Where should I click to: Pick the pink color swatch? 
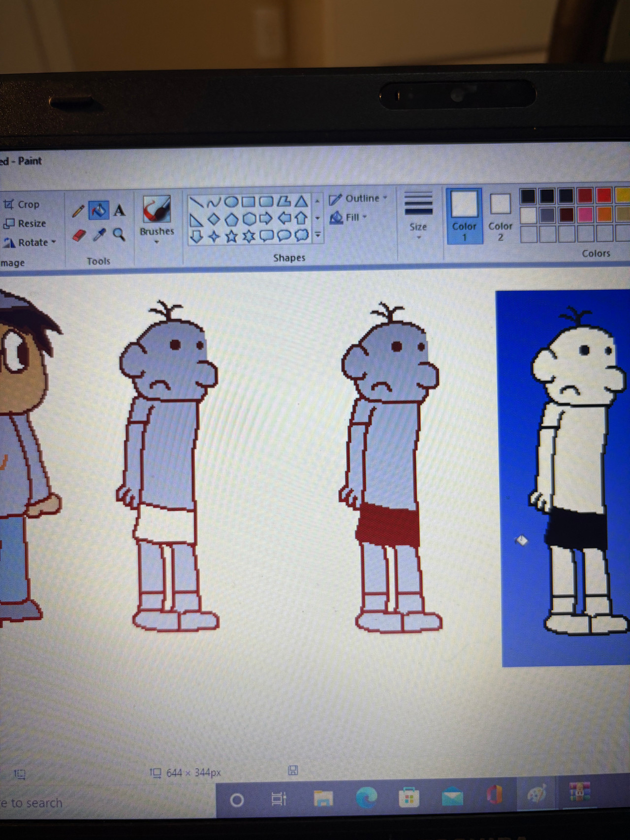(x=585, y=214)
